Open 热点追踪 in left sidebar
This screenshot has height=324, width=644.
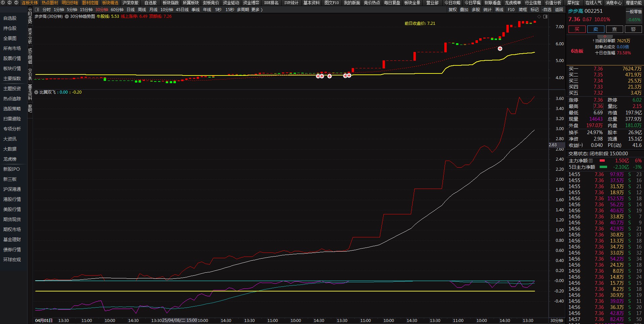coord(12,99)
